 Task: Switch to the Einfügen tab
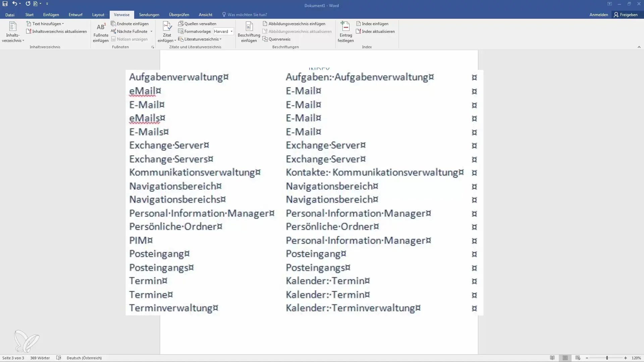(51, 15)
